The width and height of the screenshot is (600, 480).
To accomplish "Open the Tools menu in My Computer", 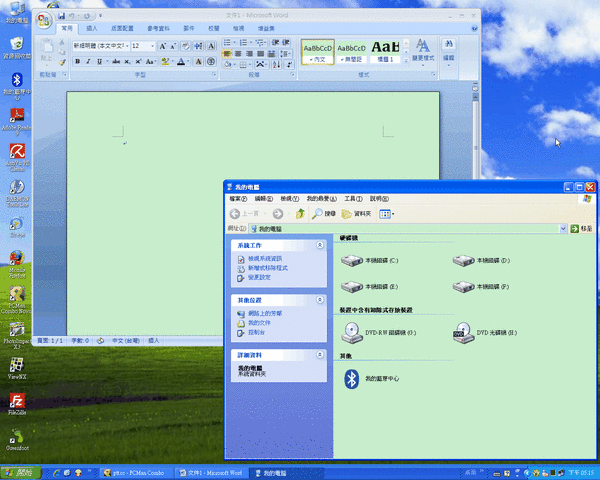I will [x=353, y=199].
